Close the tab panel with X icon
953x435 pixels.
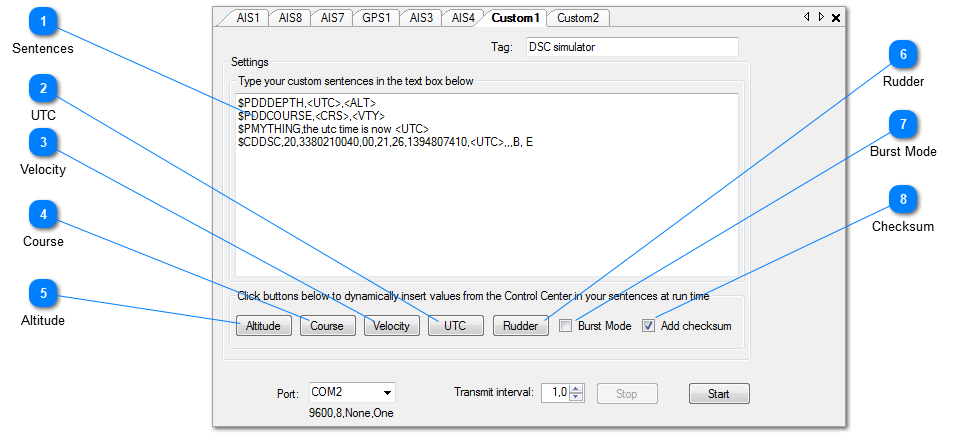[x=836, y=18]
